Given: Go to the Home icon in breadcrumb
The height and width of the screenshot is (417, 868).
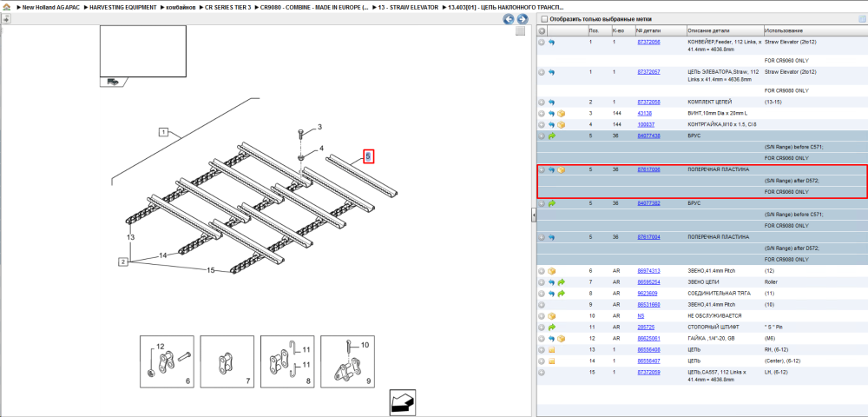Looking at the screenshot, I should (6, 9).
